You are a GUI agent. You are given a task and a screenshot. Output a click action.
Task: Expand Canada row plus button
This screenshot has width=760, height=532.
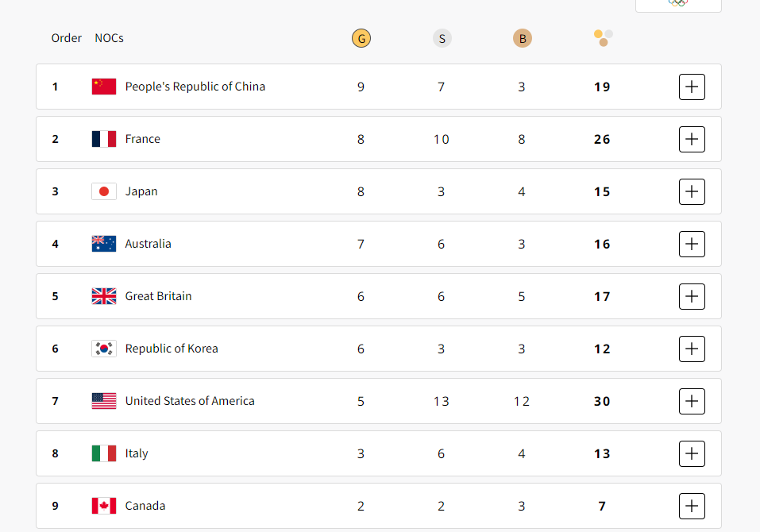point(692,506)
